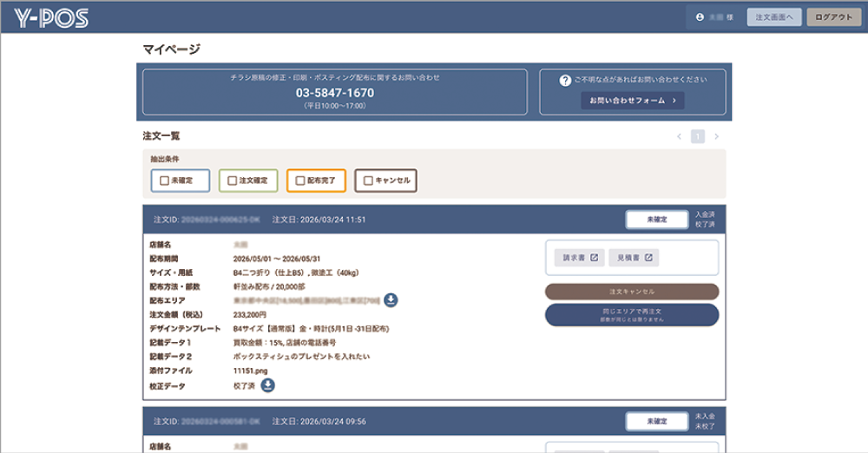Open the 請求書 document

click(580, 258)
